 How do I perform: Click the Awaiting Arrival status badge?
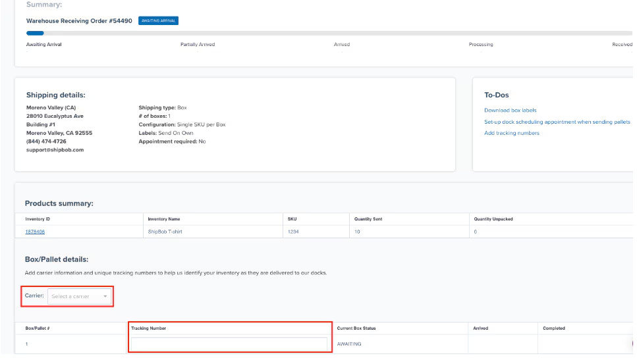159,20
